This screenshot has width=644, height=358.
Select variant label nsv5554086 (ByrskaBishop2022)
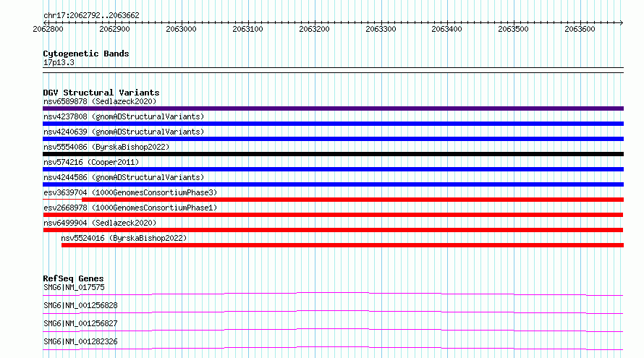click(x=106, y=147)
